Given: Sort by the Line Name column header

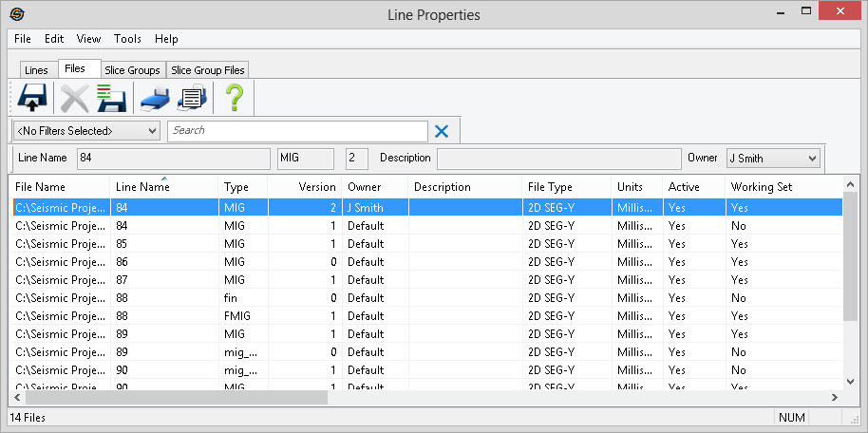Looking at the screenshot, I should (x=142, y=187).
